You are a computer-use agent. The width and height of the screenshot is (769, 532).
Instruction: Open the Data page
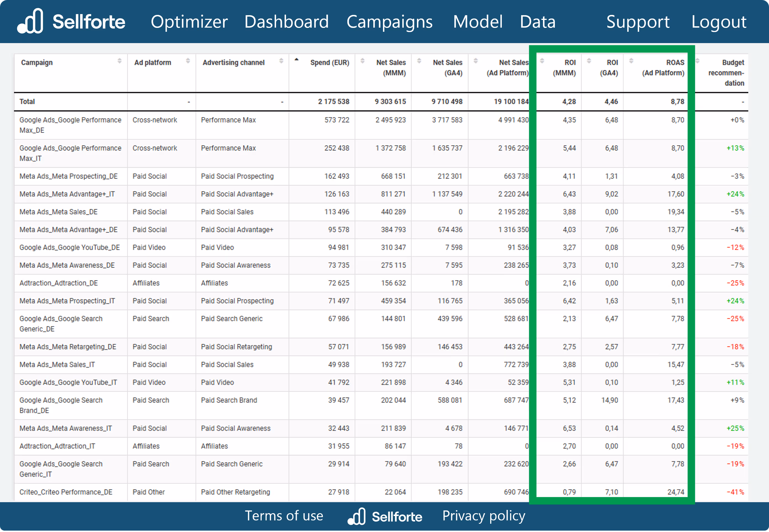537,22
